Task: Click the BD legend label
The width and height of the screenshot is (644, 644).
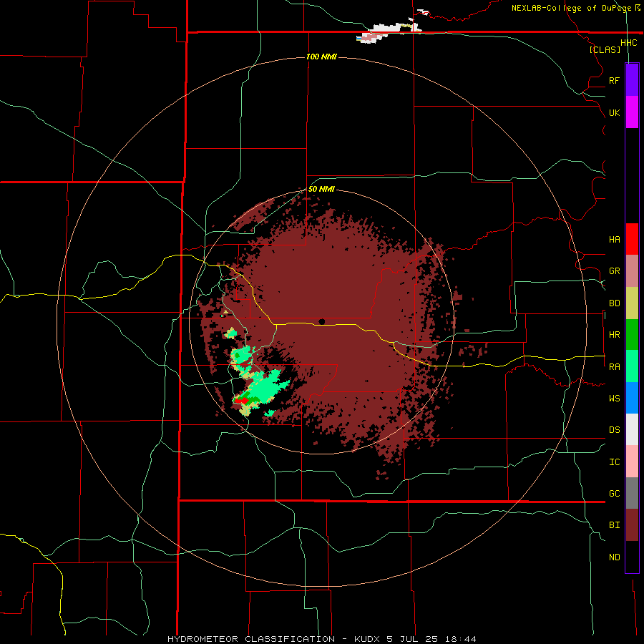Action: coord(614,303)
